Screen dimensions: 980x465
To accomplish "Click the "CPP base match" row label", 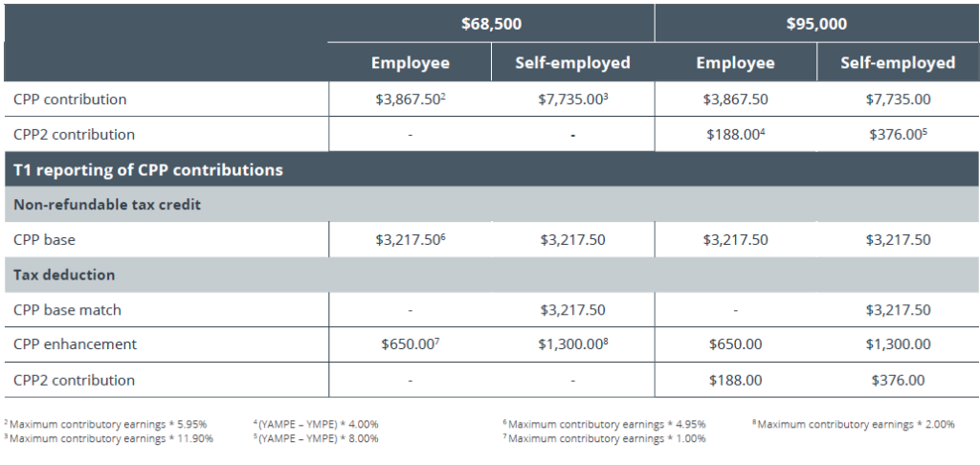I will click(67, 310).
